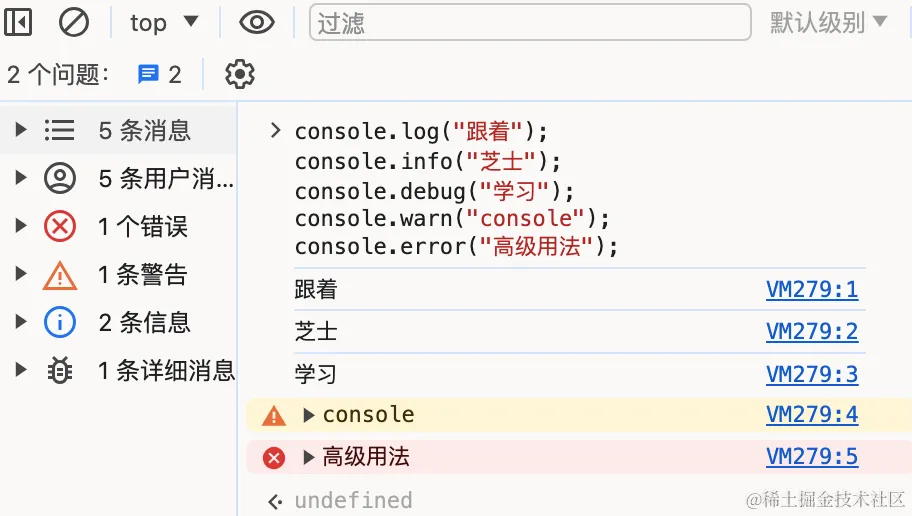Open live expression via the eye icon

tap(256, 23)
